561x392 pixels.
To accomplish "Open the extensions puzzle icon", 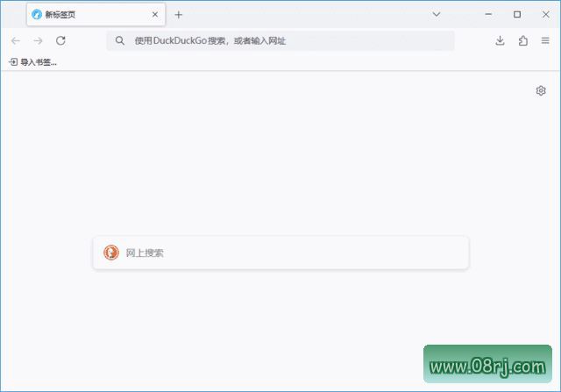I will click(522, 41).
